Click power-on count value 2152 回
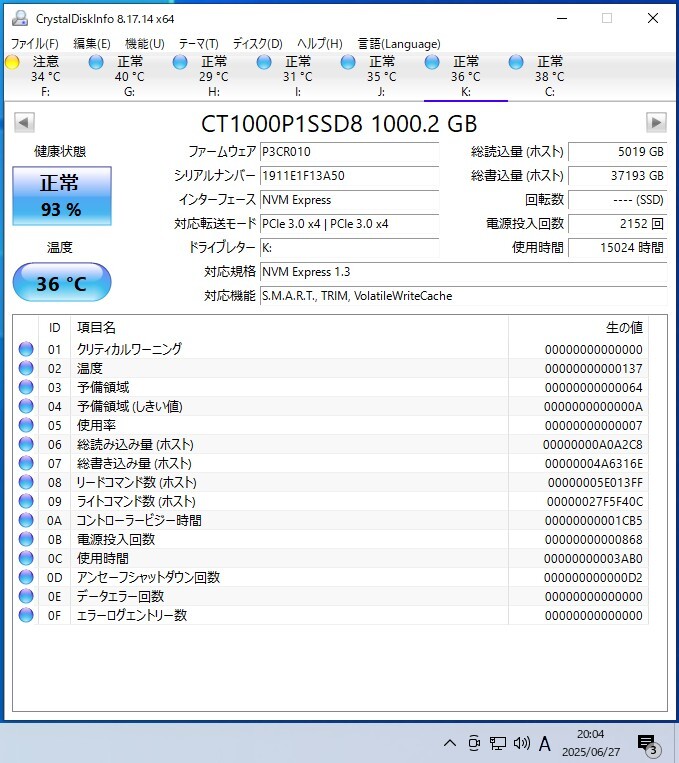Screen dimensions: 679x763 point(617,224)
